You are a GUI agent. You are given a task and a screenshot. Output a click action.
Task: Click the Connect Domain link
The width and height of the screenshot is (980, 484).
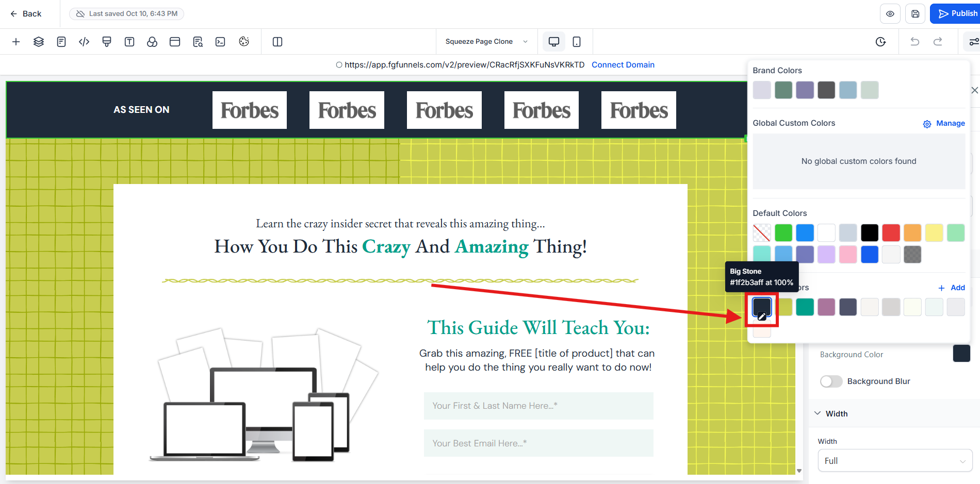623,65
